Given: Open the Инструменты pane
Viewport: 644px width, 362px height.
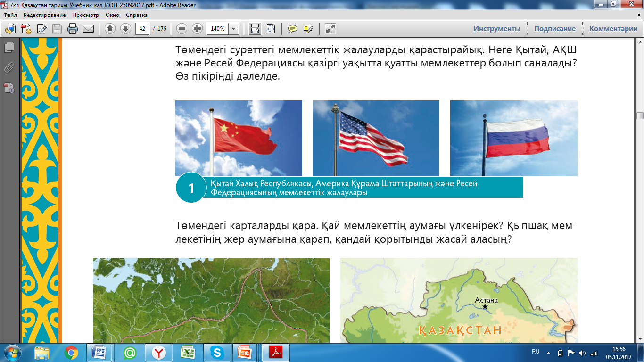Looking at the screenshot, I should 497,29.
